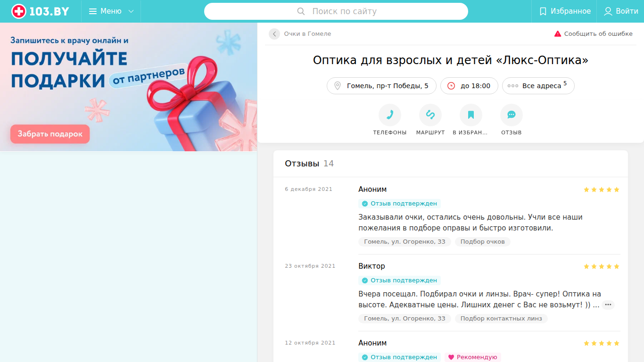Click reviewer name Виктор

372,266
